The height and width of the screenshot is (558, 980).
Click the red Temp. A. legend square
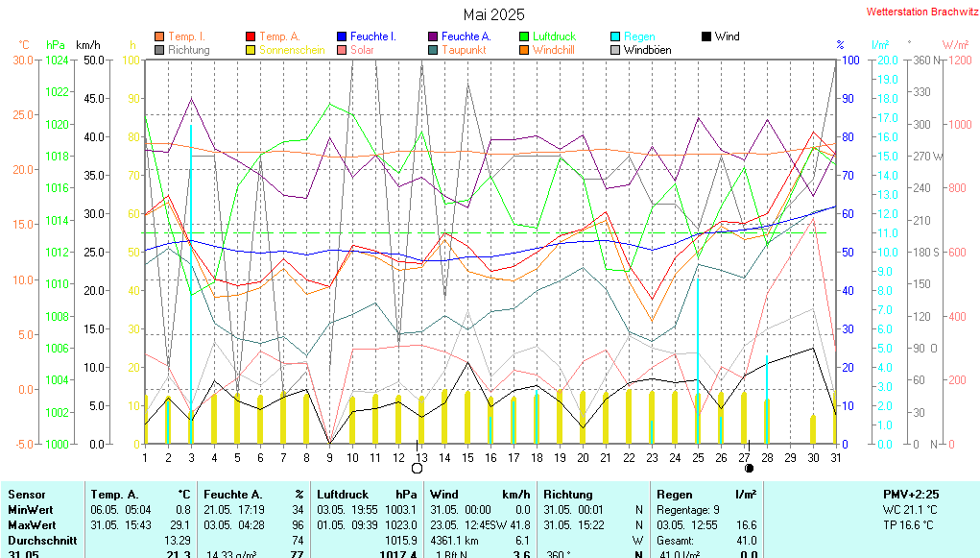[x=251, y=36]
